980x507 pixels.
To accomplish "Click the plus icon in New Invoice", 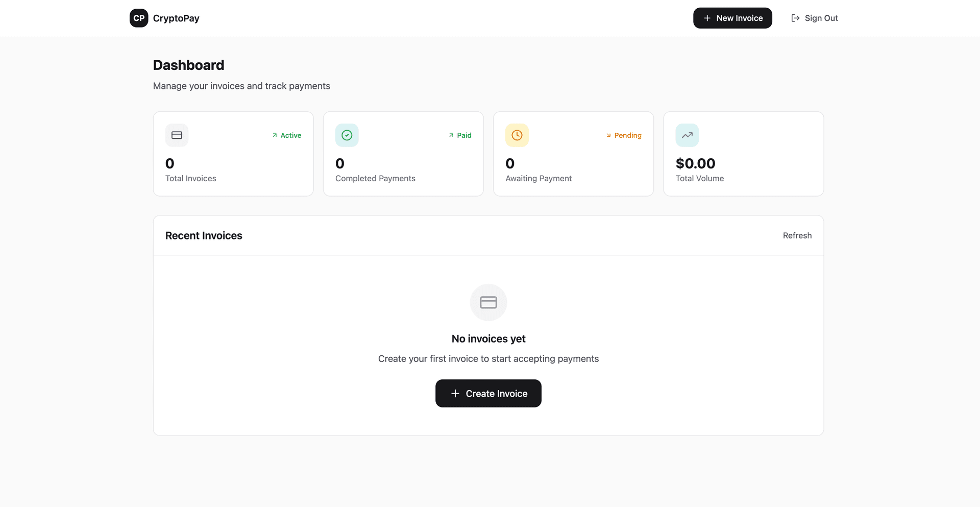I will click(x=707, y=18).
